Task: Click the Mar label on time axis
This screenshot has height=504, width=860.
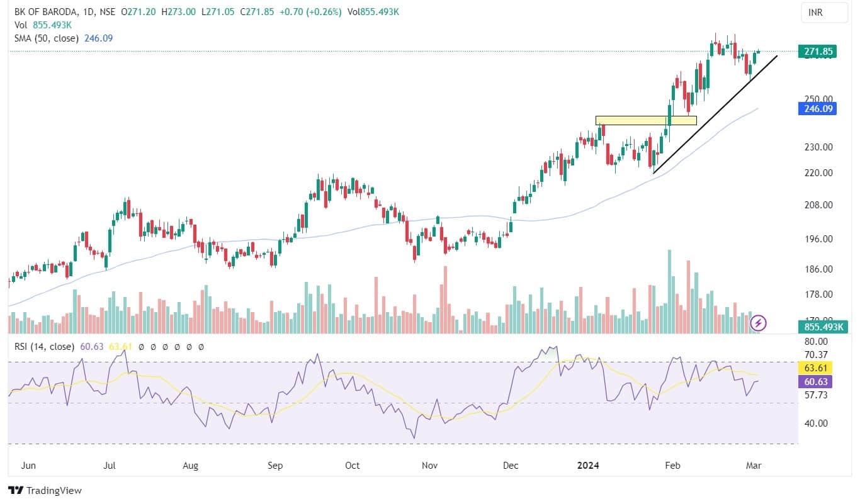Action: click(754, 466)
